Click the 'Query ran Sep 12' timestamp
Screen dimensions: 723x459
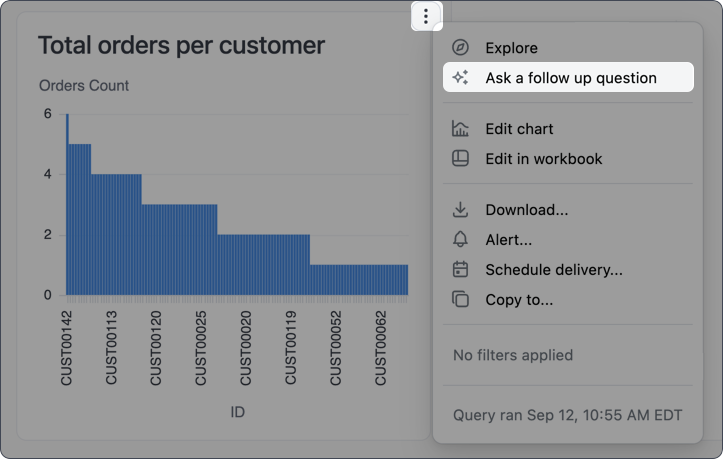tap(566, 415)
